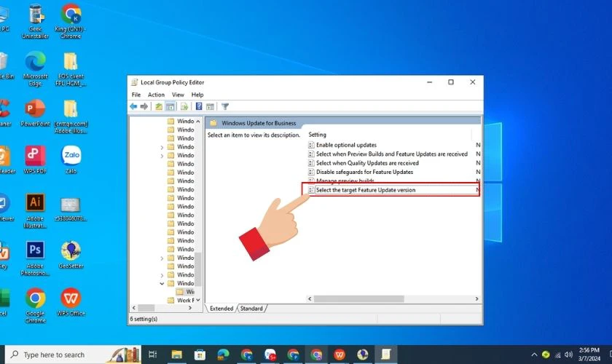612x364 pixels.
Task: Open the WPS Office taskbar icon
Action: 340,355
